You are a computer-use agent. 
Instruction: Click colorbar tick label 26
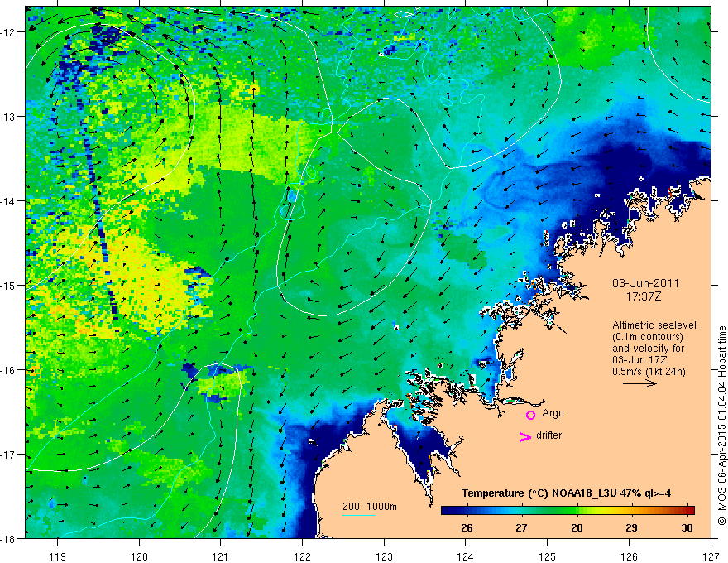click(467, 527)
